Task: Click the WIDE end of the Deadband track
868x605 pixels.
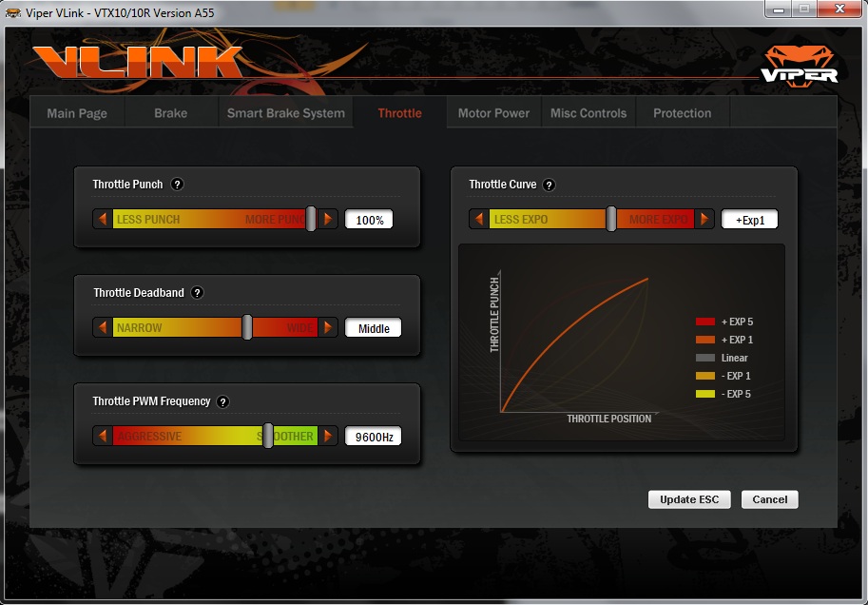Action: [x=300, y=328]
